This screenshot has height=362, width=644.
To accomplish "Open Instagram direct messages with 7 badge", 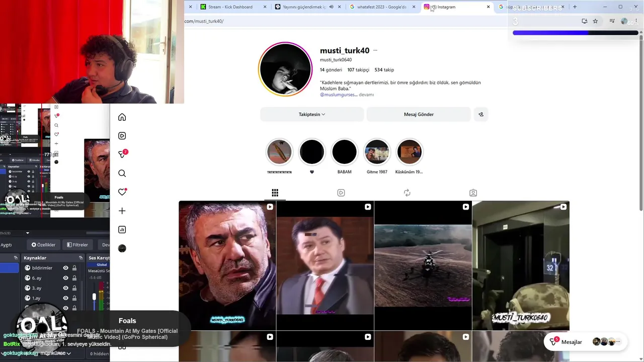I will coord(122,154).
